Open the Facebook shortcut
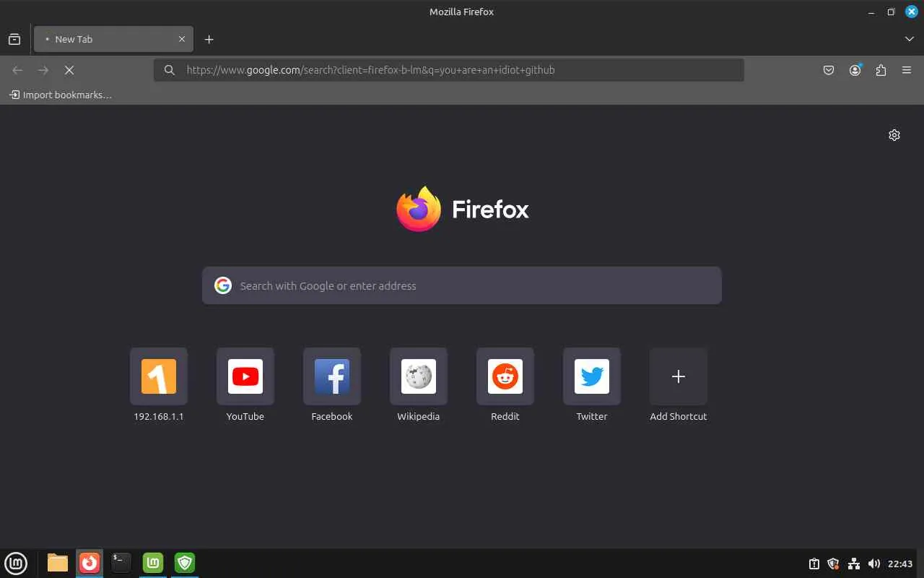The image size is (924, 578). pos(332,384)
